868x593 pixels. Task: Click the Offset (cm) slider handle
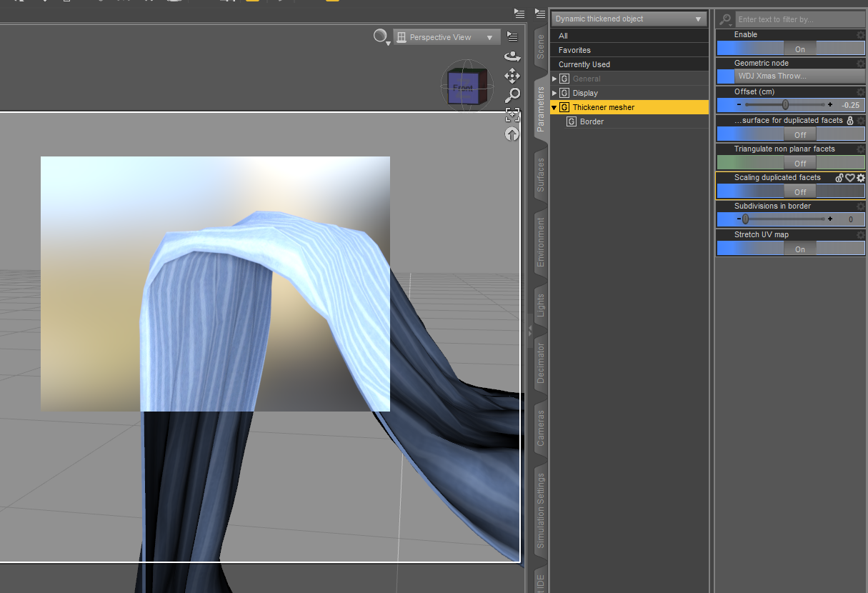click(785, 105)
